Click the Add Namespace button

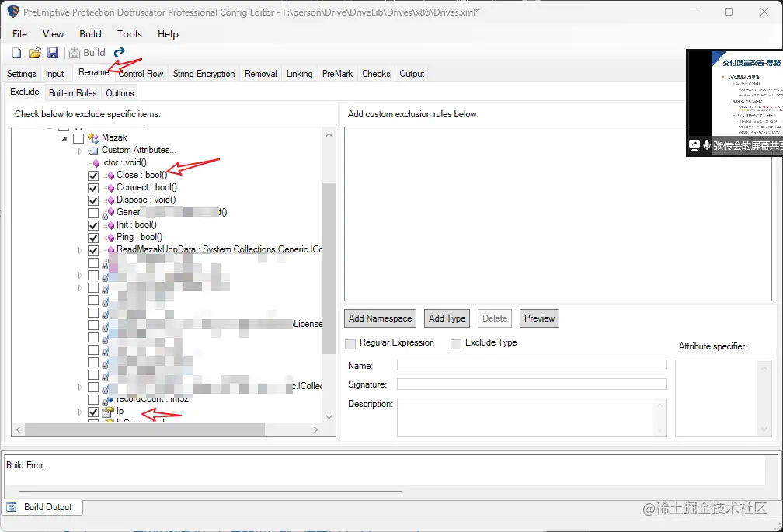(380, 318)
